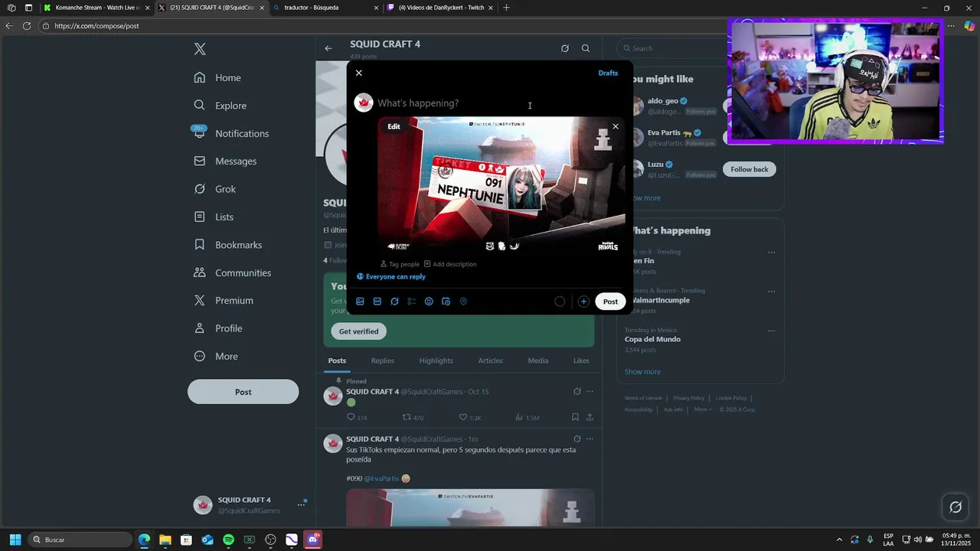Click the X logo in the sidebar

tap(200, 49)
